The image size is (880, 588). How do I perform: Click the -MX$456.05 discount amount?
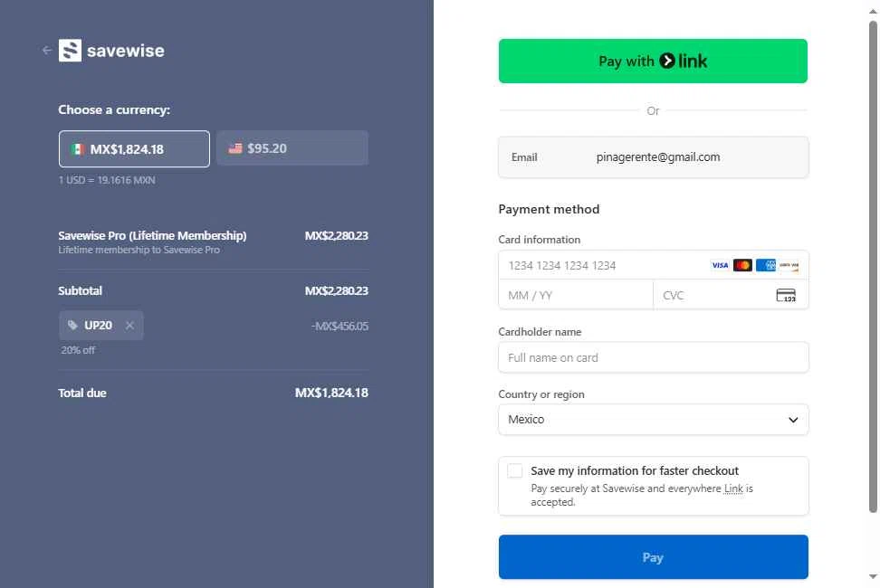[x=340, y=326]
